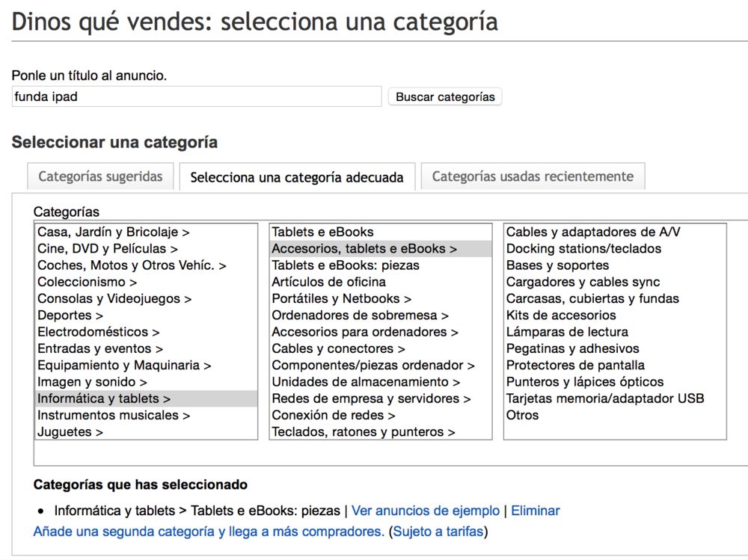Expand Casa, Jardín y Bricolaje category

[113, 233]
